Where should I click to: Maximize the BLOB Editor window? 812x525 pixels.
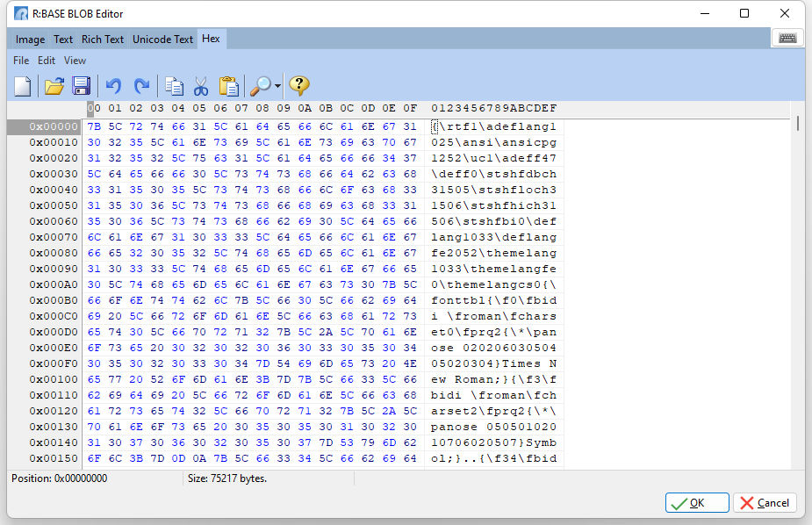click(744, 13)
